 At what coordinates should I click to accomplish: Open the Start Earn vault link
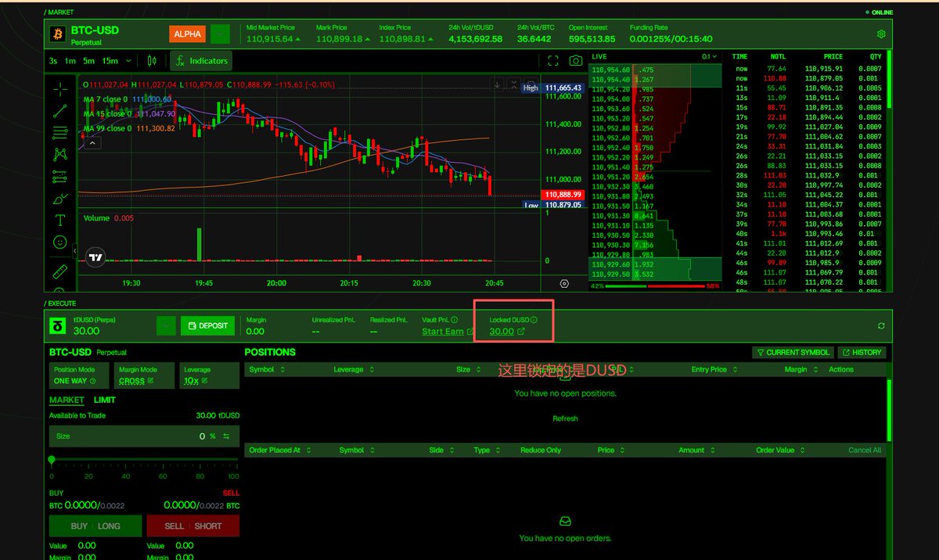tap(448, 332)
